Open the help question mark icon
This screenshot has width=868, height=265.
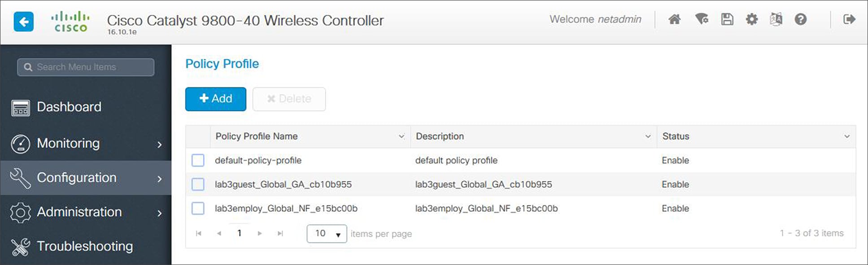point(801,19)
